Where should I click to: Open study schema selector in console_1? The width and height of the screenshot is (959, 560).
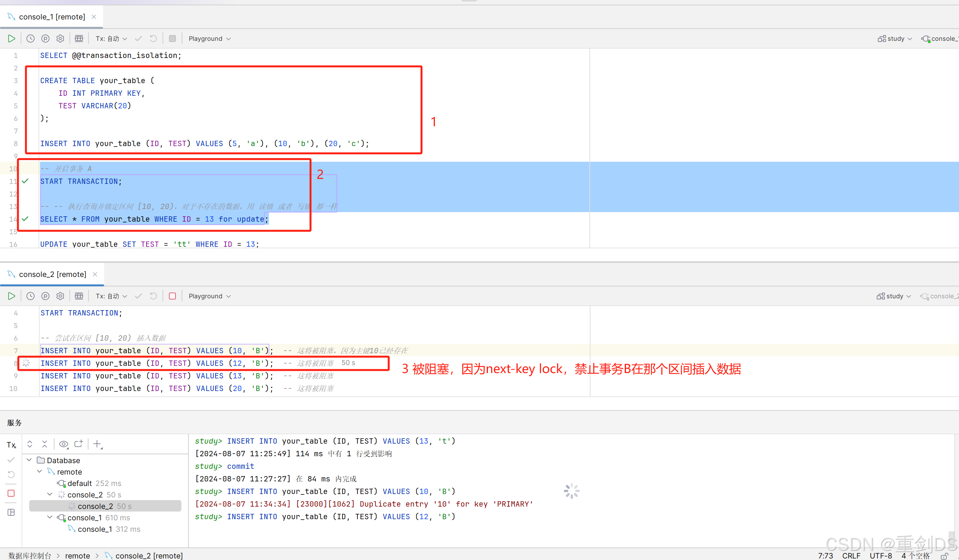(x=895, y=39)
